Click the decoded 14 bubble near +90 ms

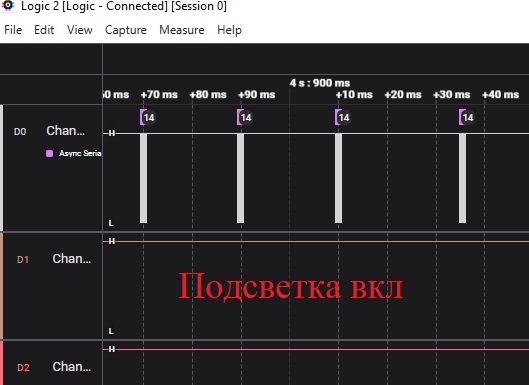(x=245, y=117)
